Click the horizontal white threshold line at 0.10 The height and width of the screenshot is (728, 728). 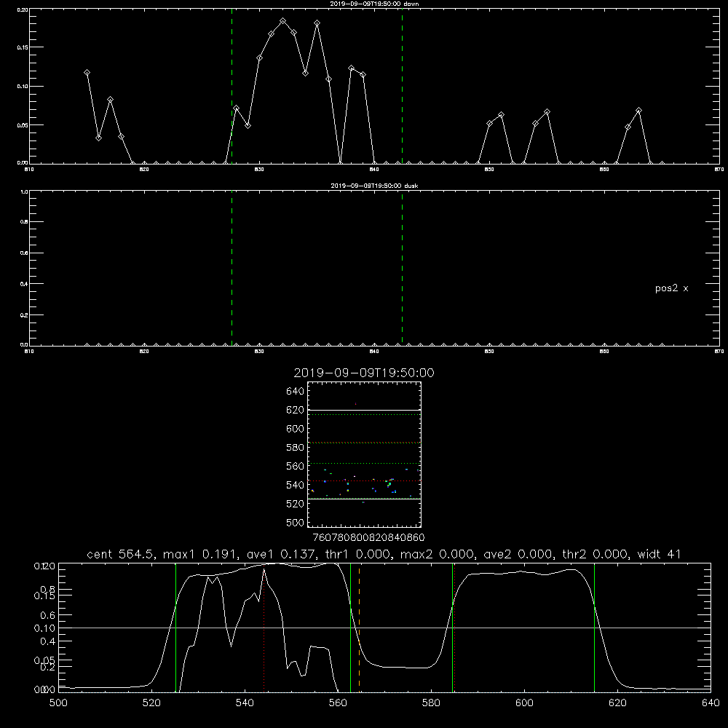[x=384, y=628]
